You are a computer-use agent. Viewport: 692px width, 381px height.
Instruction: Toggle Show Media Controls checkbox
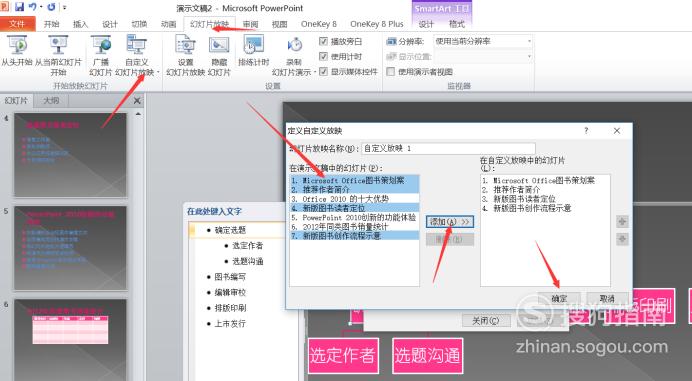coord(323,72)
